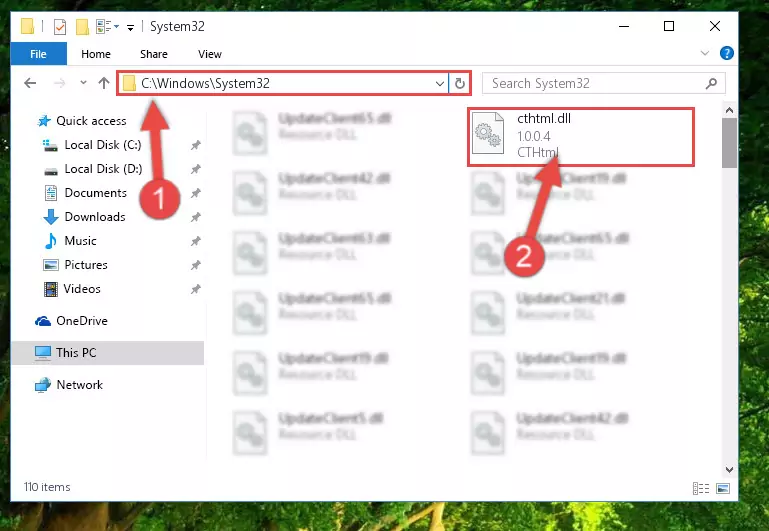Go up one folder level

[103, 83]
